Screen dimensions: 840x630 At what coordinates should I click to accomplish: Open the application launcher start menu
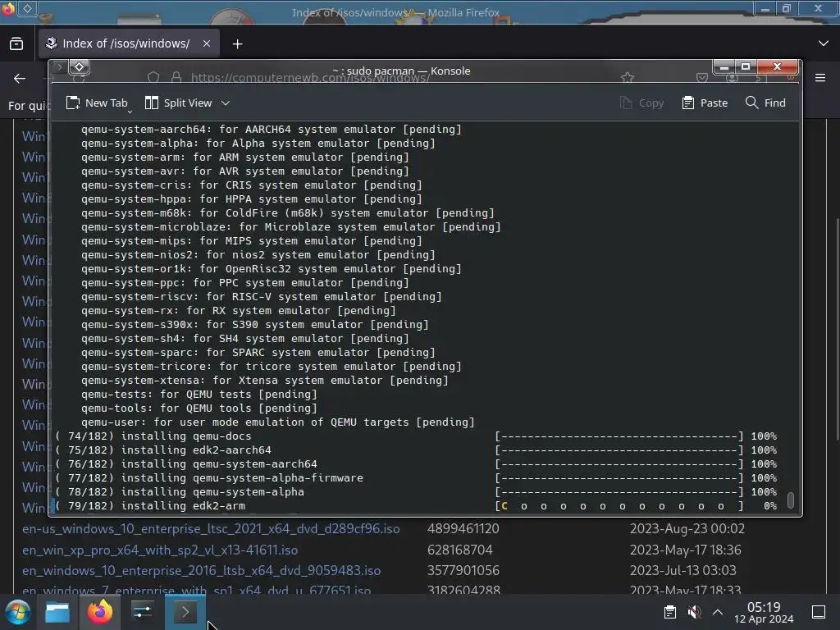tap(17, 612)
